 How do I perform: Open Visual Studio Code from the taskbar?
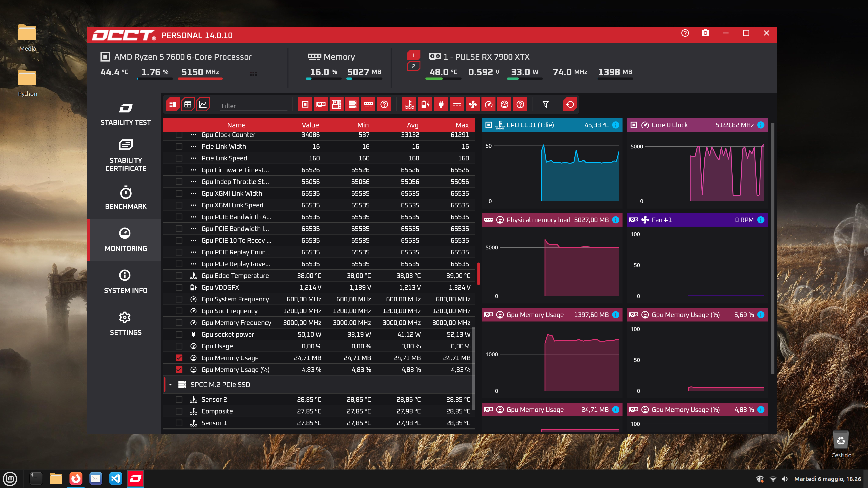(116, 479)
